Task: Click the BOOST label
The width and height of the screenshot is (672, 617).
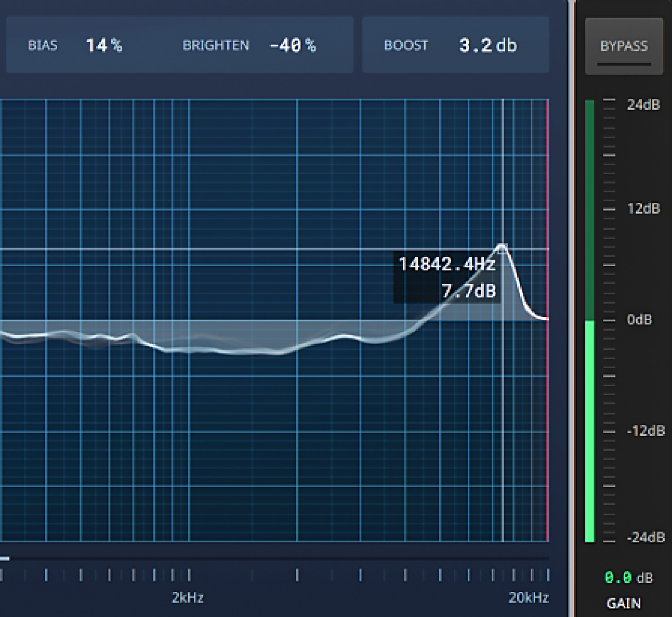Action: [406, 45]
